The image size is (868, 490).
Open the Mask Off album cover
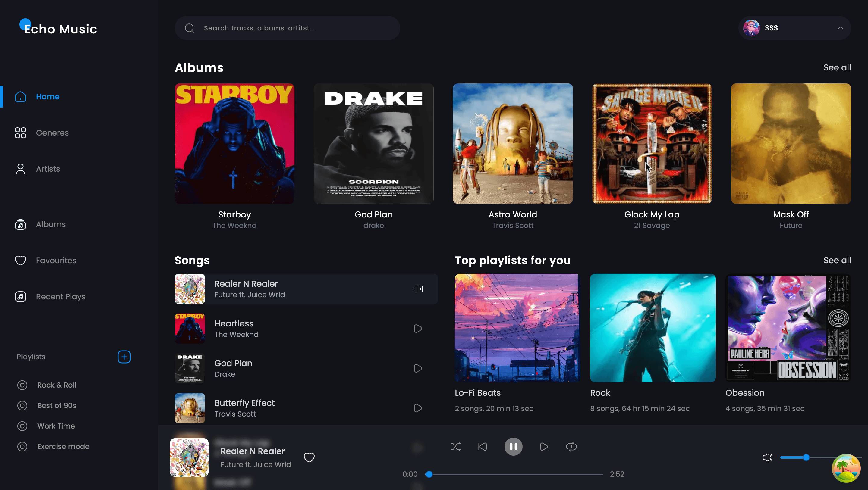pos(791,143)
